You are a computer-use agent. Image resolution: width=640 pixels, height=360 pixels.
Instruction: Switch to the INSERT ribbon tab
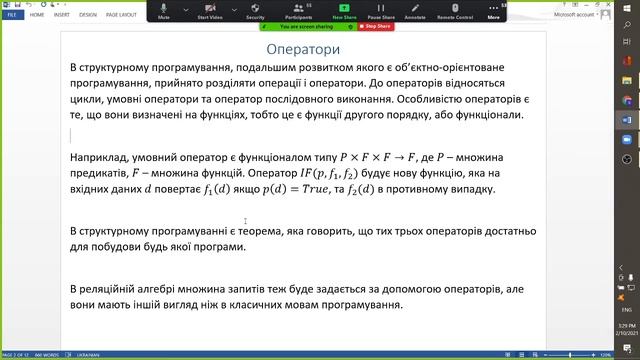click(x=62, y=15)
